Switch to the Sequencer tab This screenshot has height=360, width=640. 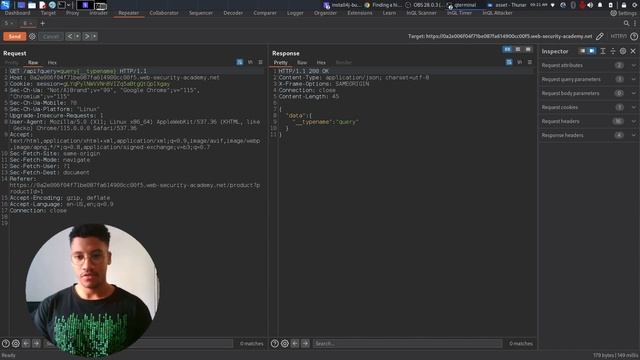pyautogui.click(x=201, y=13)
